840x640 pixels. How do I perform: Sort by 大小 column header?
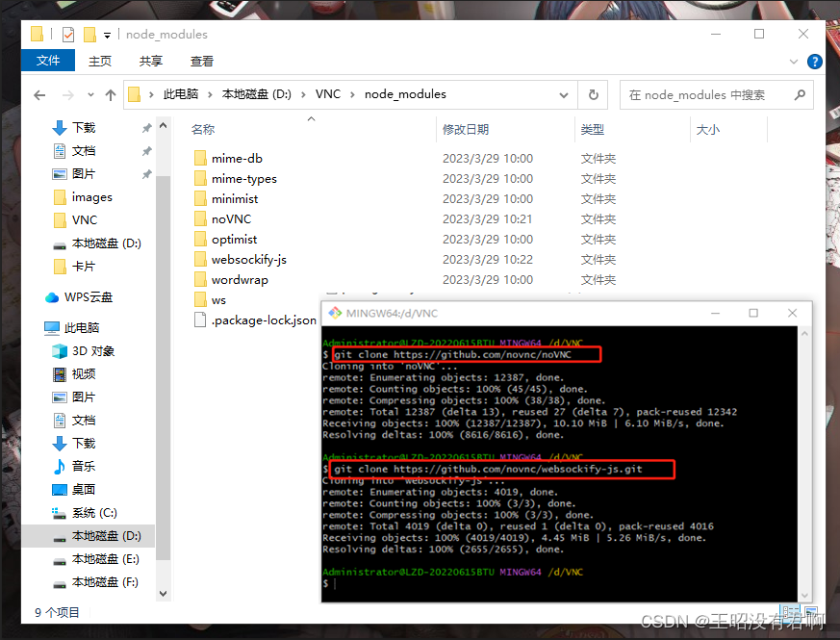pos(707,129)
